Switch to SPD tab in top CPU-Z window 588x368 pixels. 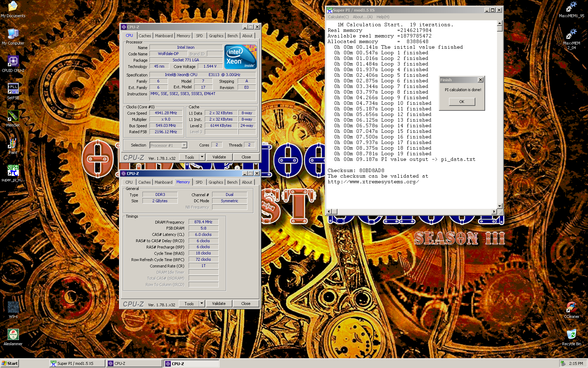click(x=199, y=36)
